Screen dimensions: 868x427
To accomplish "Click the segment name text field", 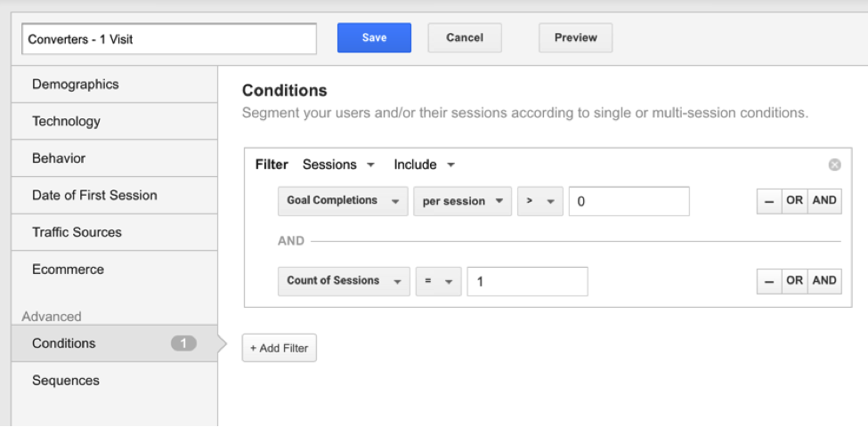I will pyautogui.click(x=169, y=39).
